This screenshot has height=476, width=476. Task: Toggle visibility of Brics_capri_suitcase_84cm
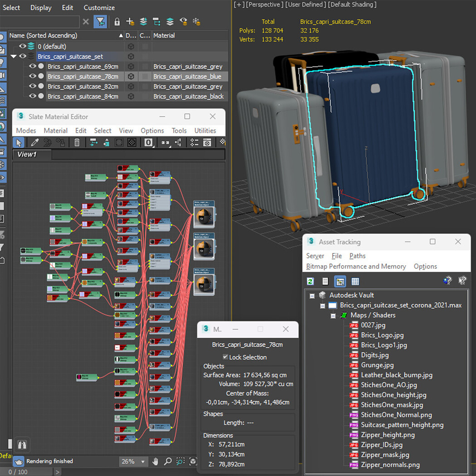[x=32, y=96]
